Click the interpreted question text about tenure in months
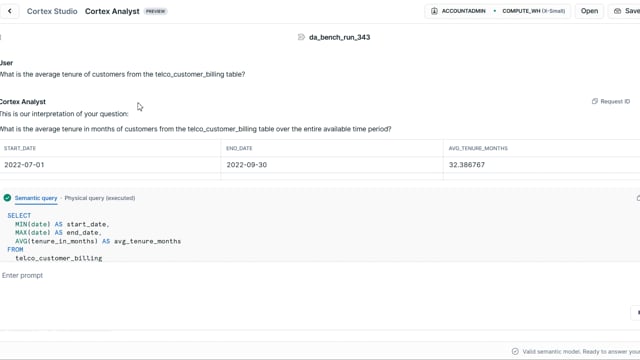Image resolution: width=640 pixels, height=360 pixels. (x=196, y=129)
